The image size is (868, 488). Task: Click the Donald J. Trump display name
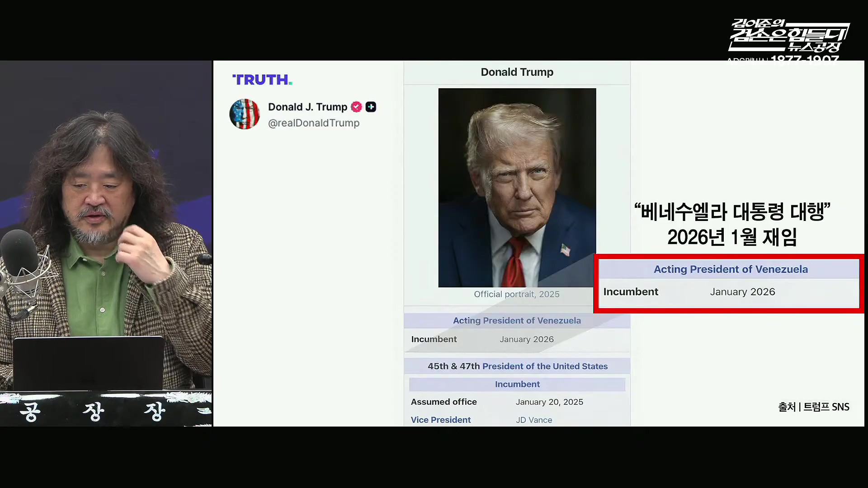tap(307, 107)
